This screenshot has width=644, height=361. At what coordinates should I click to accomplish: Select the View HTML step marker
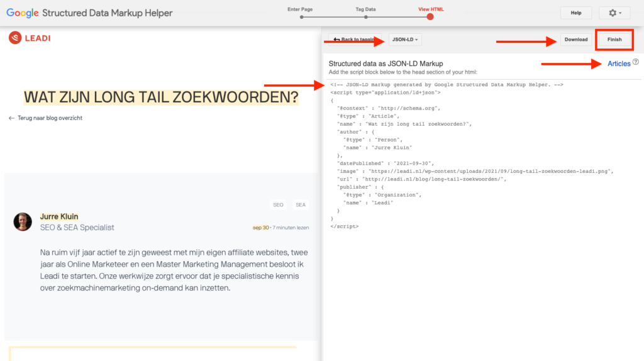pos(430,17)
